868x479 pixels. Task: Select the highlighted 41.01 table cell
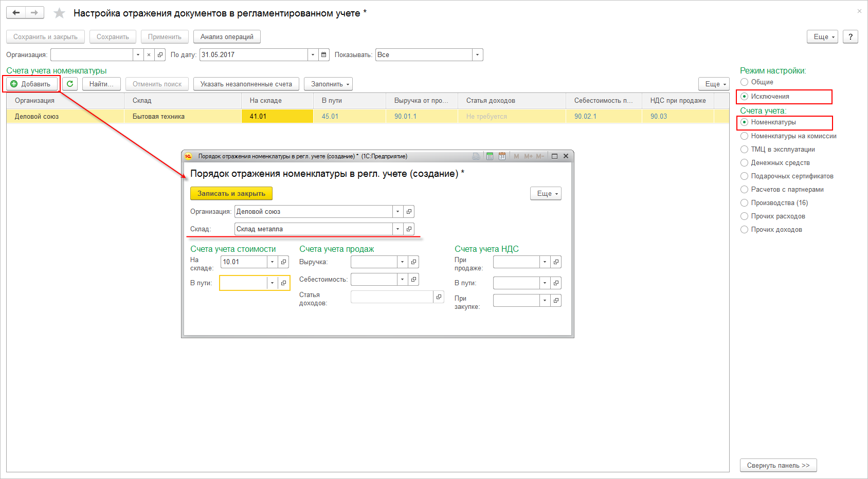(277, 116)
